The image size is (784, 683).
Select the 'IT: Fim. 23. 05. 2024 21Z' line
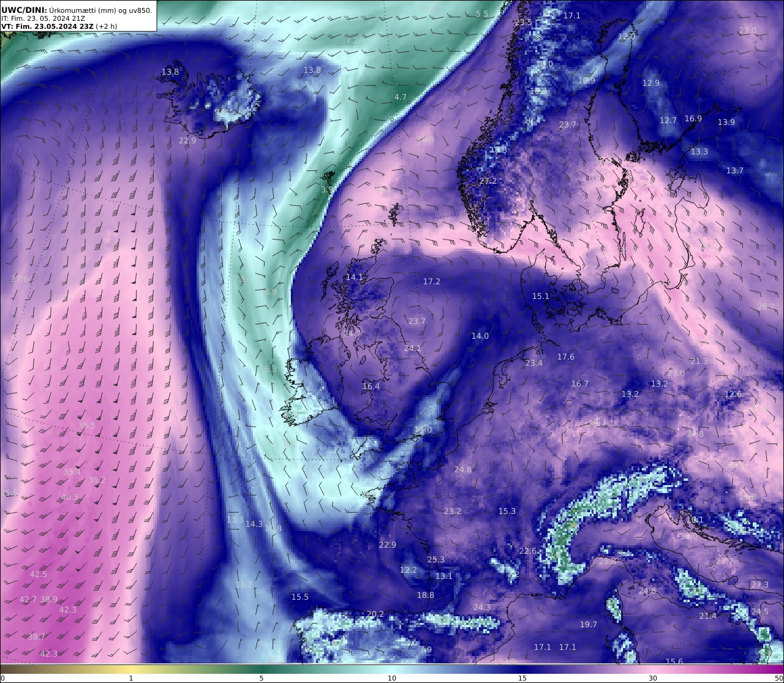43,18
